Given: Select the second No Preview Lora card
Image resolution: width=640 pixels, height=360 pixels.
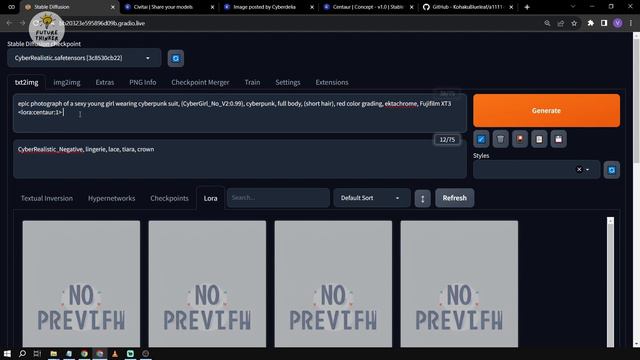Looking at the screenshot, I should tap(207, 284).
